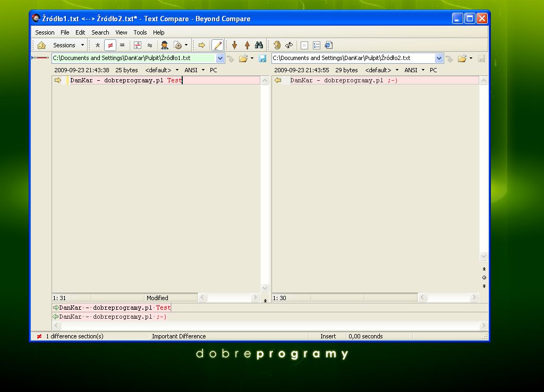Screen dimensions: 544x392
Task: Open the Tools menu
Action: pos(140,32)
